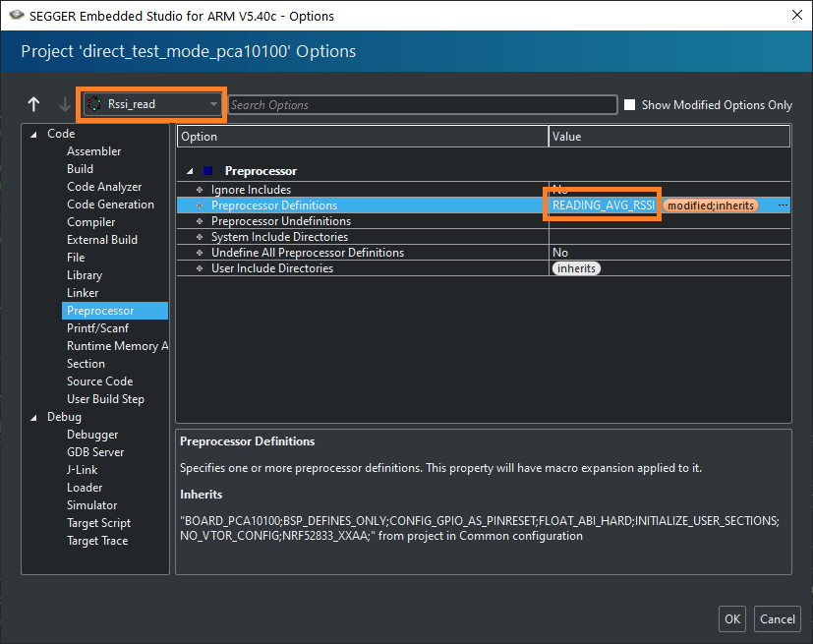Screen dimensions: 813x644
Task: Click the ellipsis button on Preprocessor Definitions
Action: (x=783, y=205)
